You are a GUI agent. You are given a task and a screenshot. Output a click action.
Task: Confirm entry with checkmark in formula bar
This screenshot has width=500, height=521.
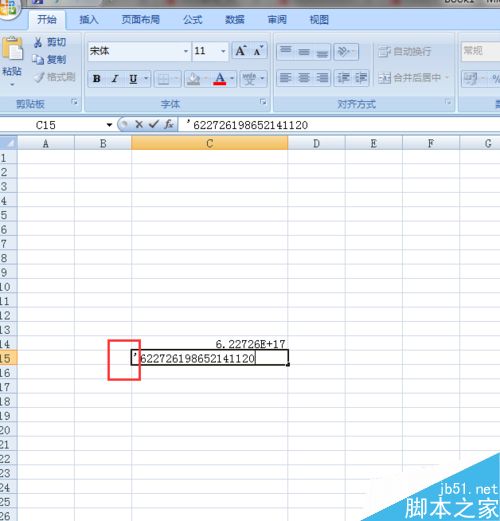click(x=154, y=125)
